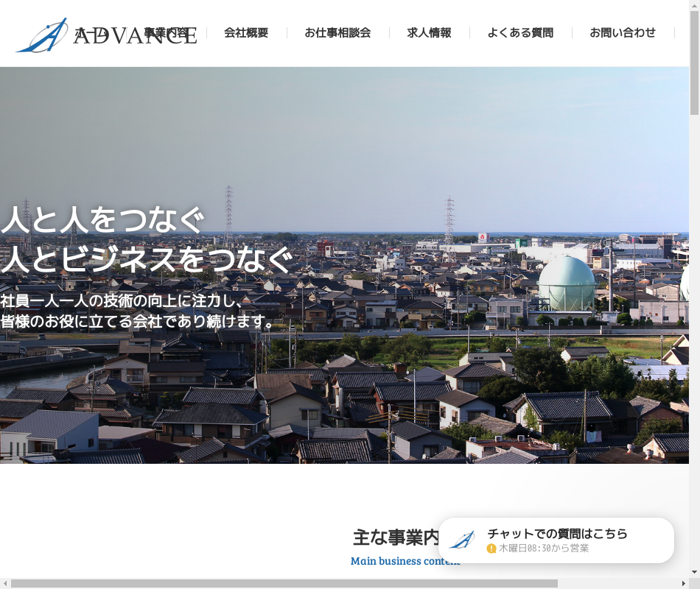The image size is (700, 589).
Task: Click the 人と人をつなぐ hero headline
Action: pos(102,220)
